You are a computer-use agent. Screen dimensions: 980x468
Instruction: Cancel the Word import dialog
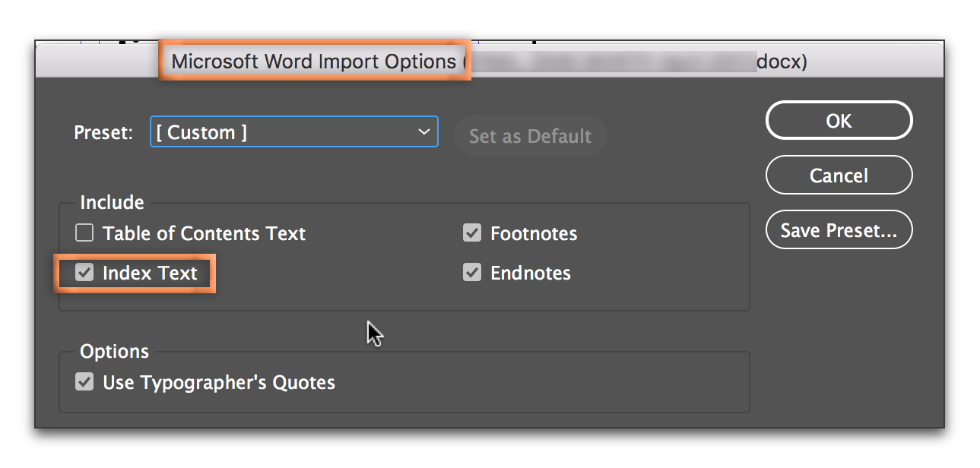point(839,175)
